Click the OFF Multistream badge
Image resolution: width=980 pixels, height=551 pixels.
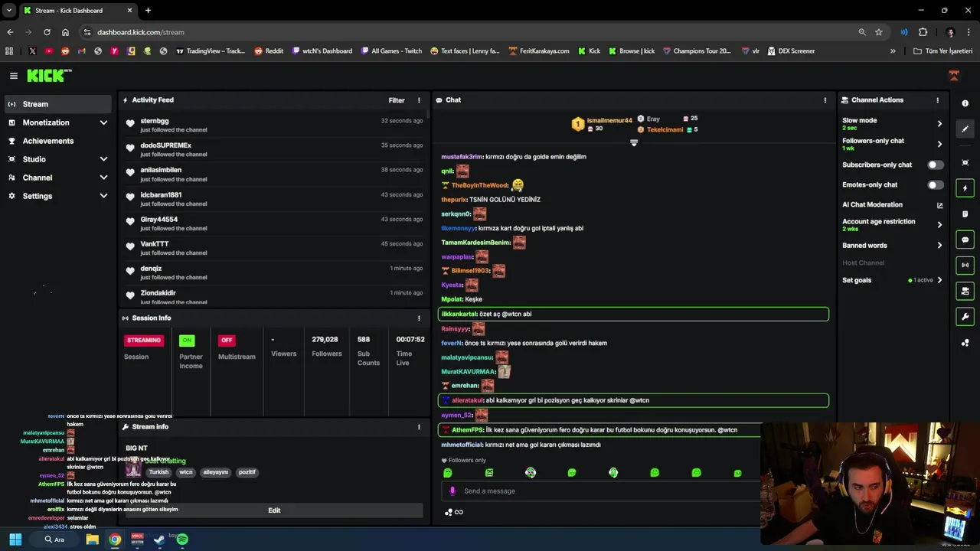tap(227, 341)
